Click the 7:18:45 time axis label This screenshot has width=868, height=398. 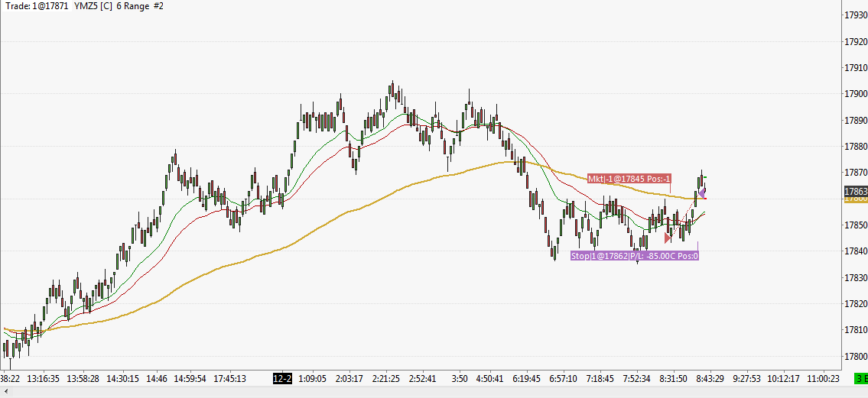[x=600, y=379]
